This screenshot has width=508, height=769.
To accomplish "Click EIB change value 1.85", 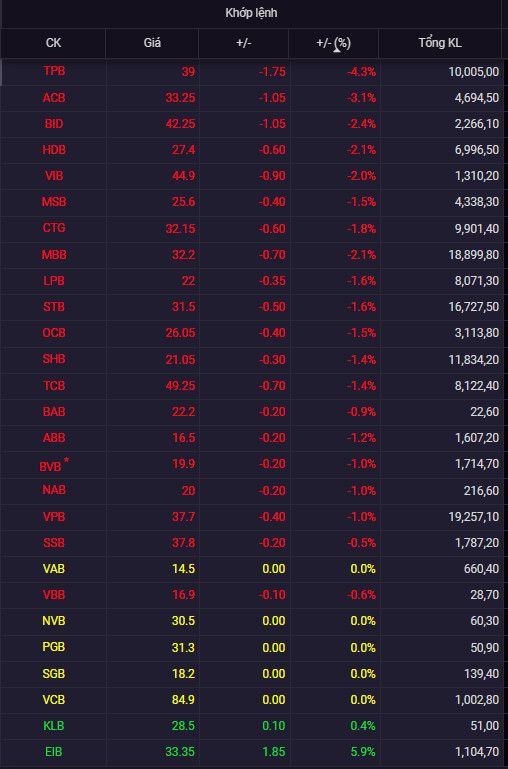I will (274, 752).
